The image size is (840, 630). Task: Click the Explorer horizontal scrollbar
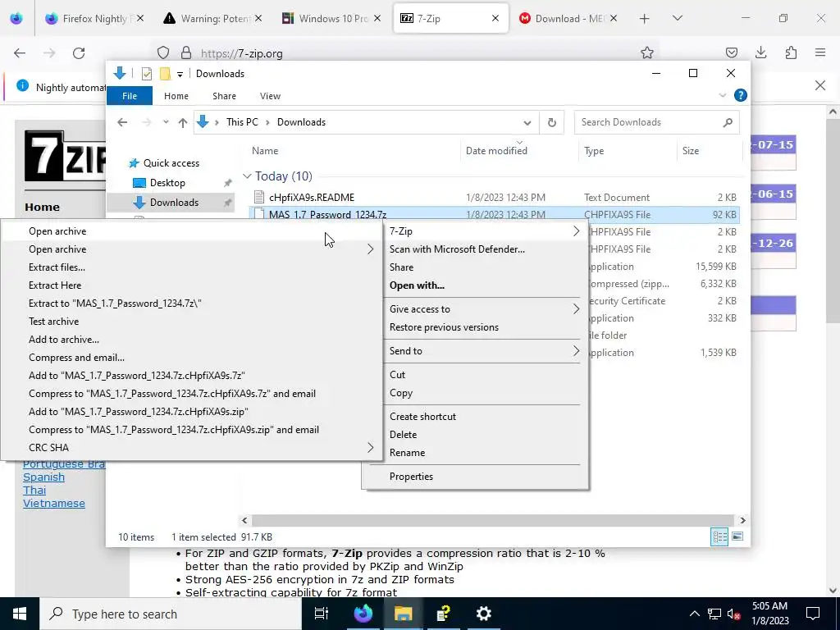tap(493, 520)
